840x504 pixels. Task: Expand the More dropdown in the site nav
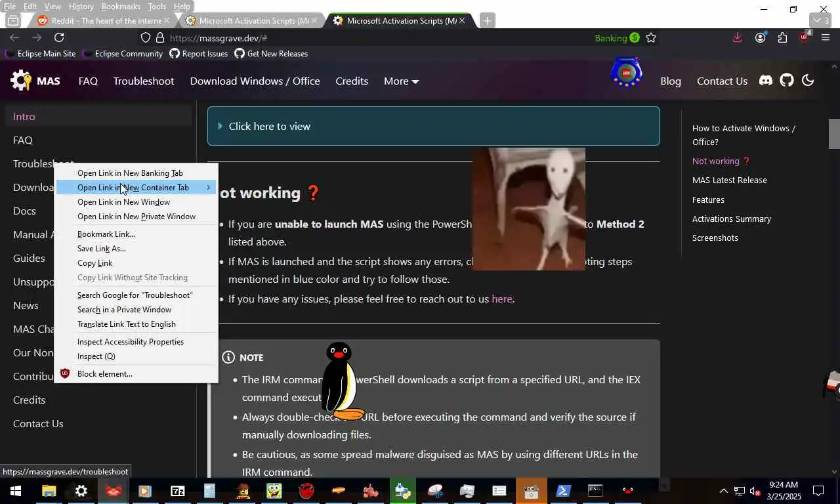pos(401,81)
